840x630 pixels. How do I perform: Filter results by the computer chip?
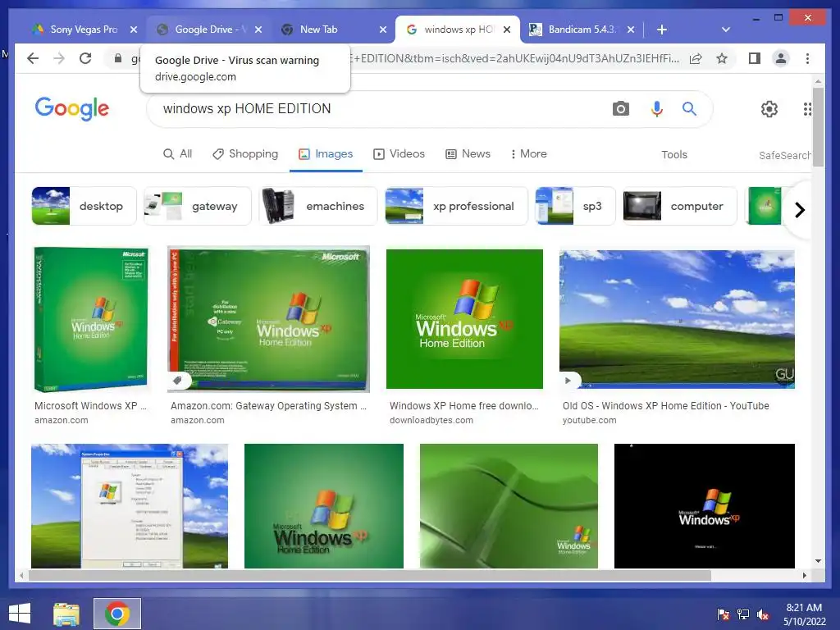tap(680, 206)
